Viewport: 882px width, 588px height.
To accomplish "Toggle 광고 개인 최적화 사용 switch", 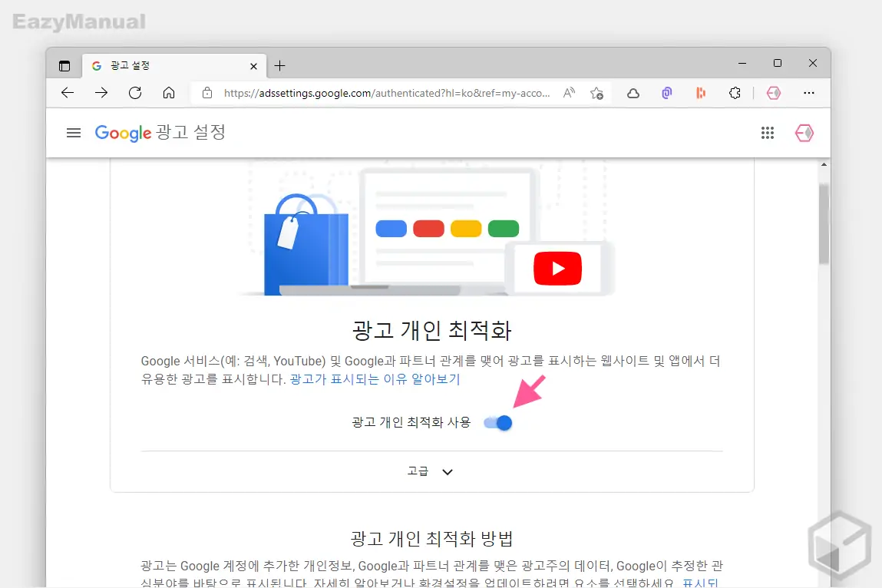I will [x=498, y=422].
